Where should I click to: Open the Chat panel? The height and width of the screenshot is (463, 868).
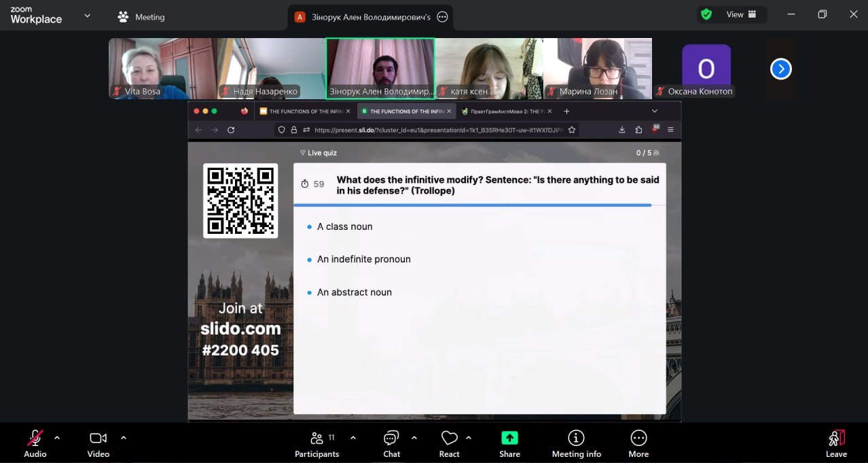[391, 443]
